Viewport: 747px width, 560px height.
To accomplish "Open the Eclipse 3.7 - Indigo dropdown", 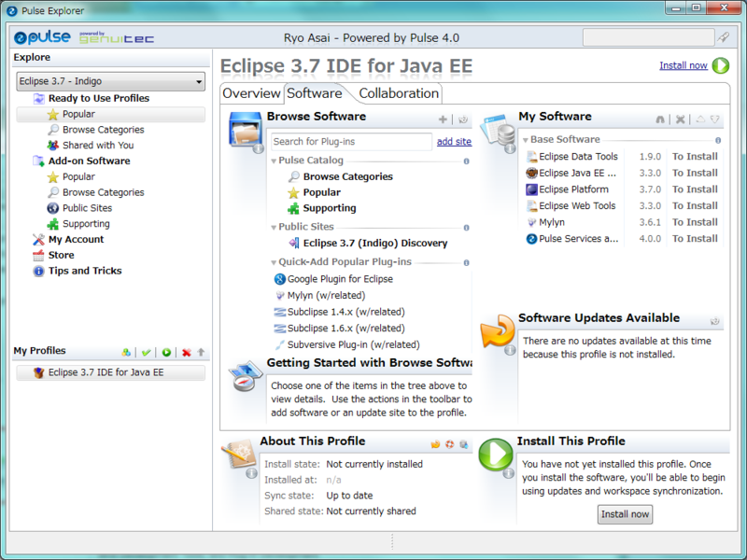I will pos(111,81).
